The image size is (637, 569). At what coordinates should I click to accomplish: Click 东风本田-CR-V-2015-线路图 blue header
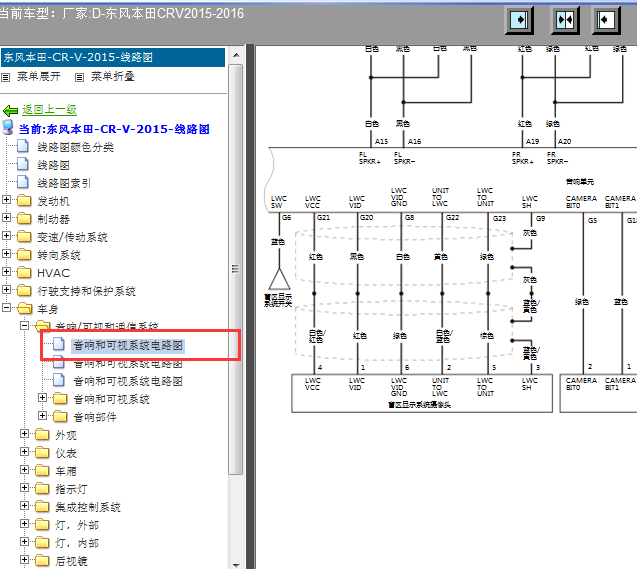113,57
